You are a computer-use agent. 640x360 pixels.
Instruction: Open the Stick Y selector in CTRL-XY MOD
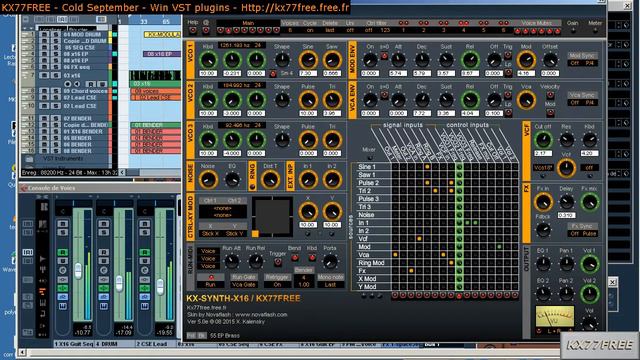click(235, 233)
